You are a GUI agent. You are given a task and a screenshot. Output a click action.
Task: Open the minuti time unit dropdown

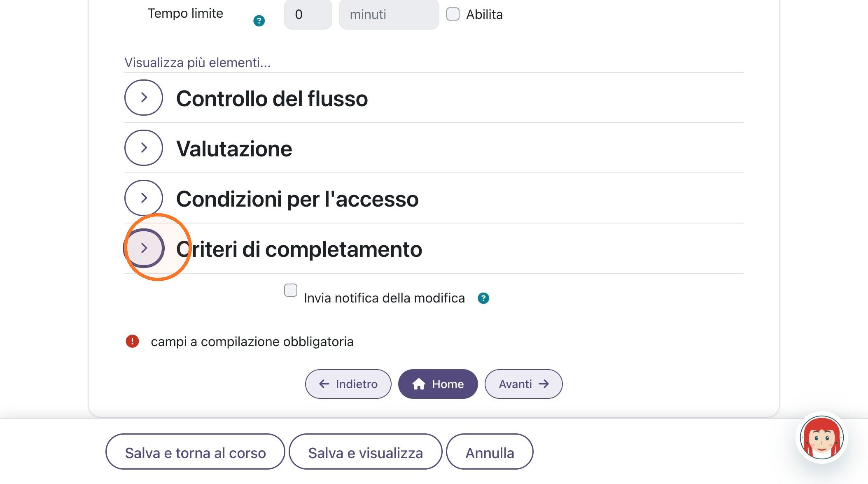[389, 15]
